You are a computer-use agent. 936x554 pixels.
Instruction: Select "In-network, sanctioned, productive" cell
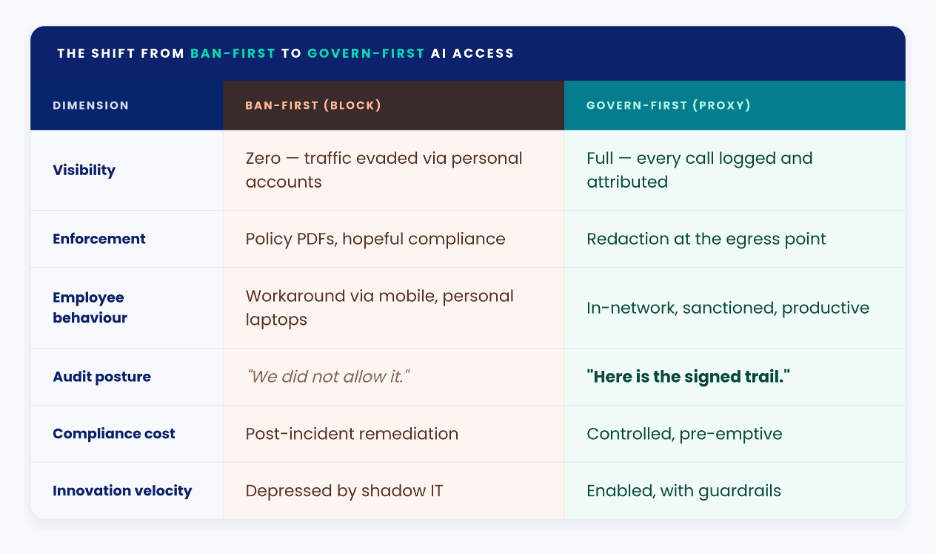[x=728, y=308]
